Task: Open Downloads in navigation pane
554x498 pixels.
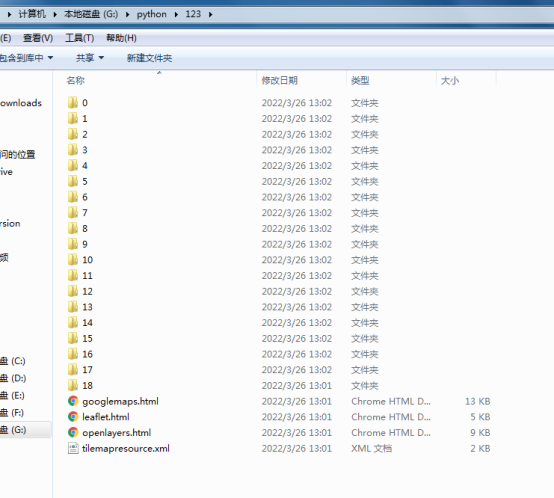Action: pos(21,103)
